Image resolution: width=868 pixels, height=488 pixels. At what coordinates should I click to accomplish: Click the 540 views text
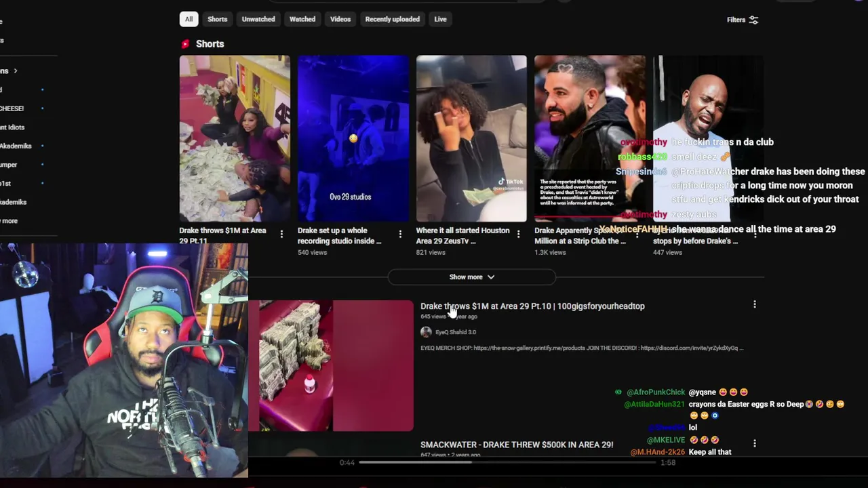(x=313, y=252)
